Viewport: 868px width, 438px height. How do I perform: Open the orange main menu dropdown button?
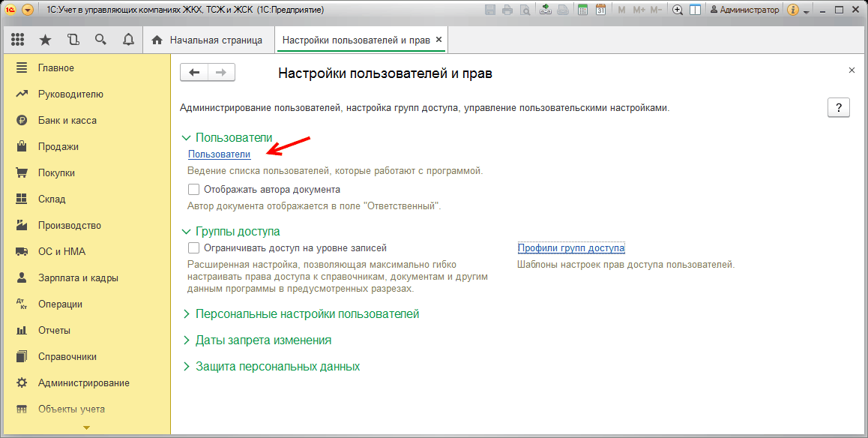click(x=28, y=10)
